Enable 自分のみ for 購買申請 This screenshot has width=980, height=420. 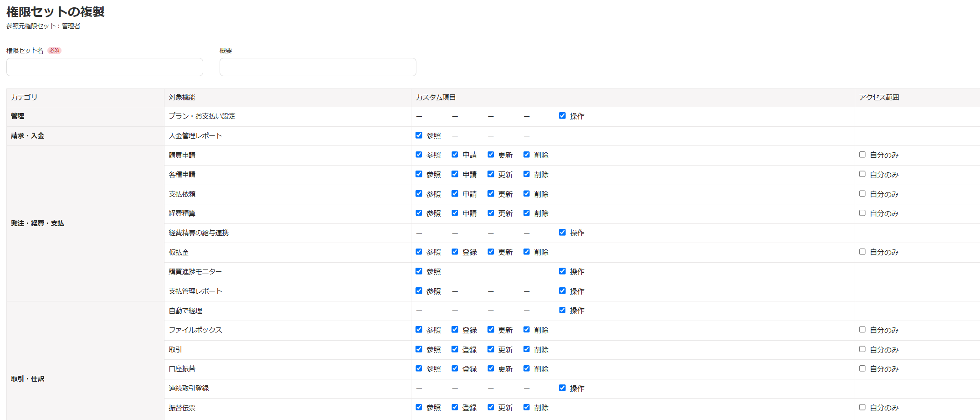pos(862,155)
